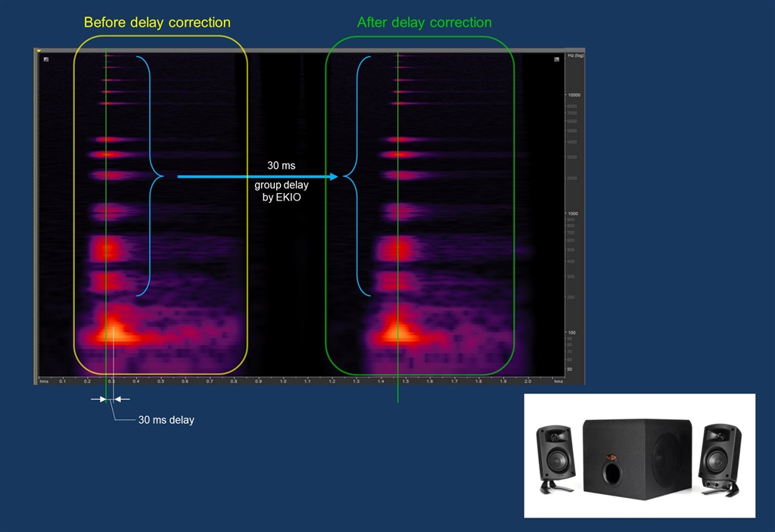This screenshot has width=775, height=532.
Task: Click the fade-in handle icon at waveform top-left
Action: (46, 59)
